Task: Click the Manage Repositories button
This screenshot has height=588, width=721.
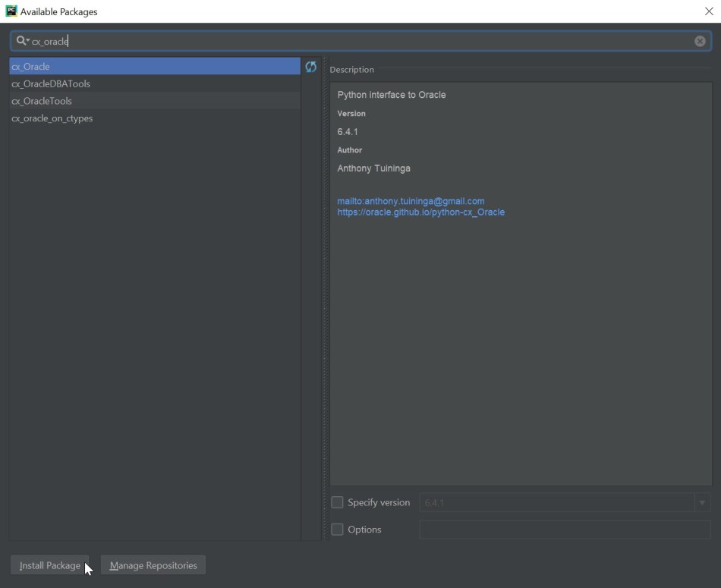Action: (153, 565)
